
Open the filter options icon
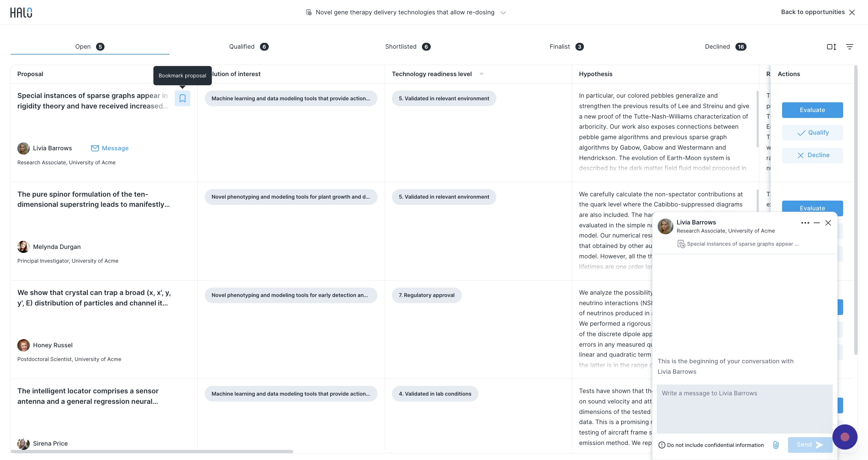[x=849, y=47]
